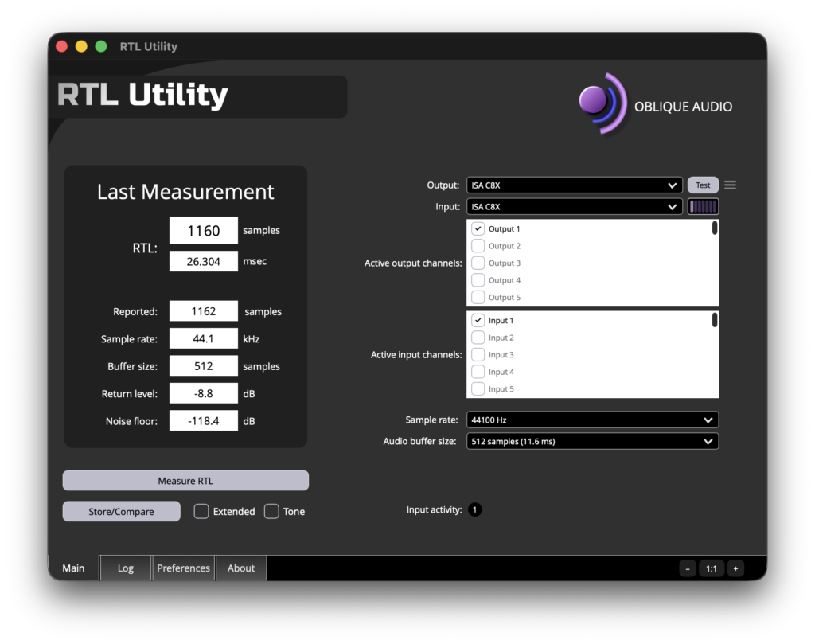Click the Measure RTL button
The width and height of the screenshot is (815, 644).
coord(185,481)
